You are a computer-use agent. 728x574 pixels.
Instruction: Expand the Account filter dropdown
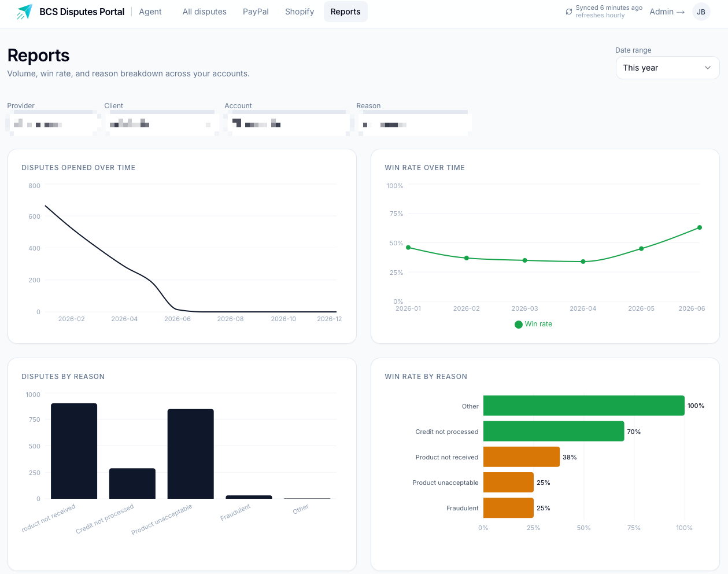pos(287,123)
